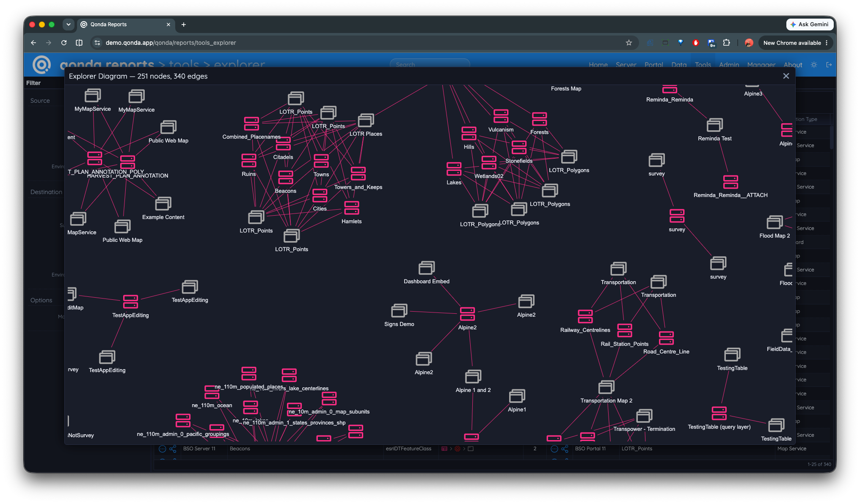The width and height of the screenshot is (860, 504).
Task: Click the 'Forests Map' label
Action: click(566, 89)
